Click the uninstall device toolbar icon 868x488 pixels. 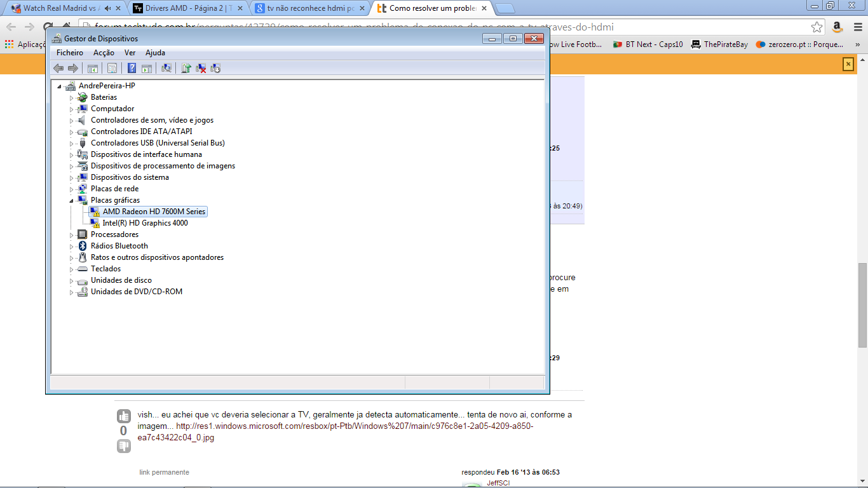click(201, 69)
